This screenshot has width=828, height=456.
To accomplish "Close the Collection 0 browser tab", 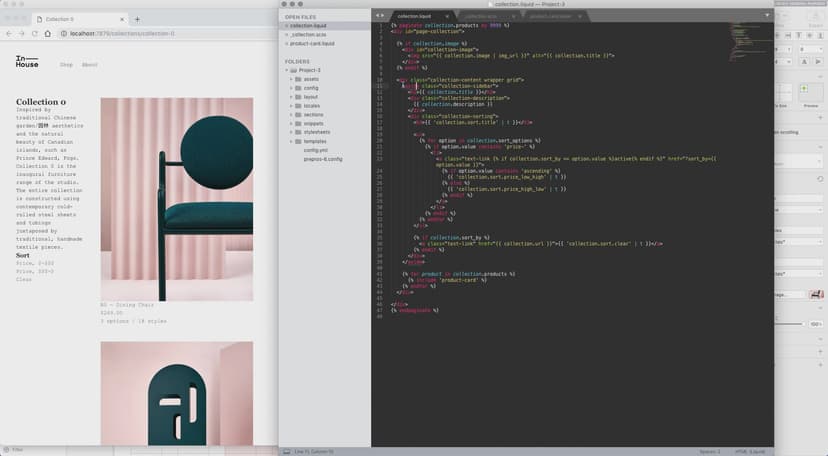I will pyautogui.click(x=123, y=19).
